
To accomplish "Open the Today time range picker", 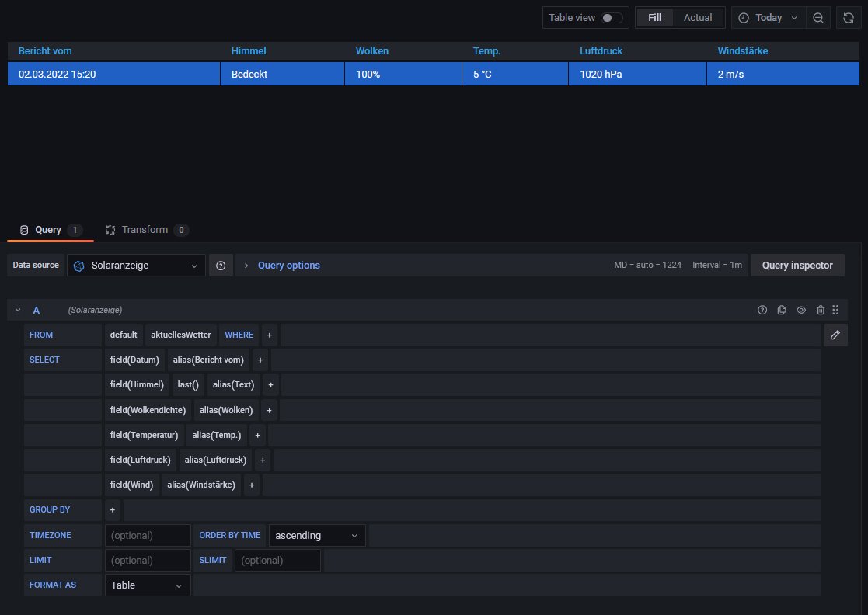I will click(x=767, y=18).
